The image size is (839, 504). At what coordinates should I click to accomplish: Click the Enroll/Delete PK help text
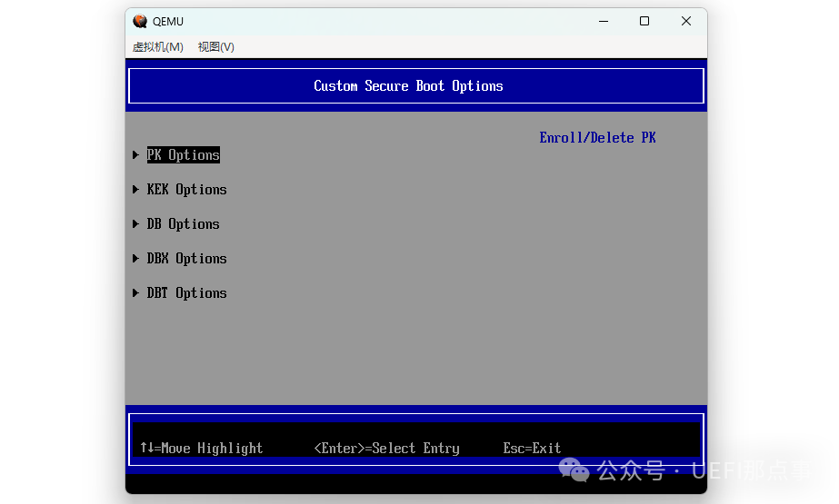[597, 138]
